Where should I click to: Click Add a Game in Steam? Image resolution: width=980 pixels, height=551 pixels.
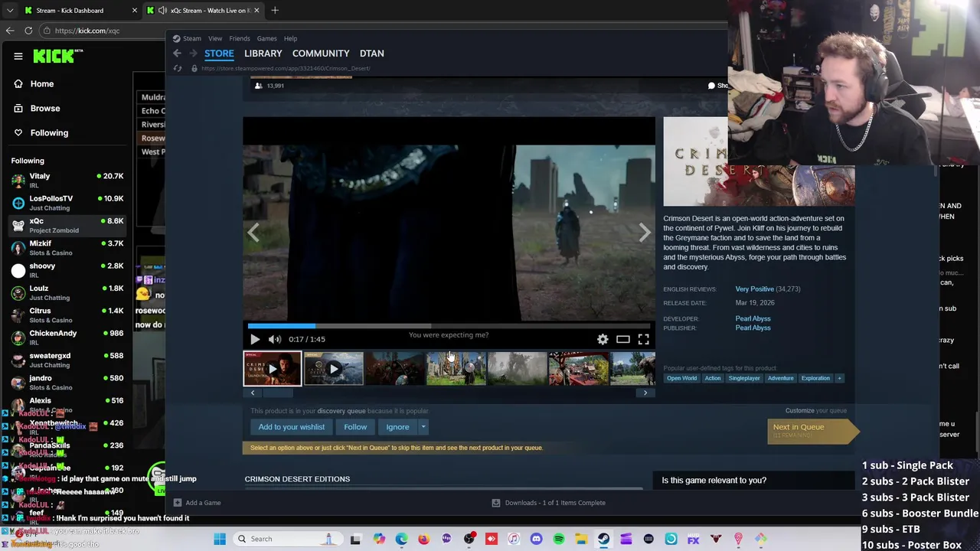[197, 503]
